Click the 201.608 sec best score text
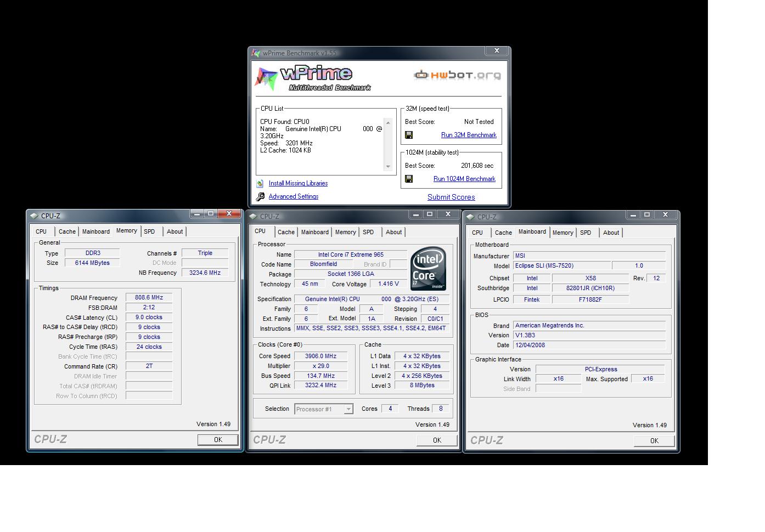The width and height of the screenshot is (765, 532). [x=477, y=166]
